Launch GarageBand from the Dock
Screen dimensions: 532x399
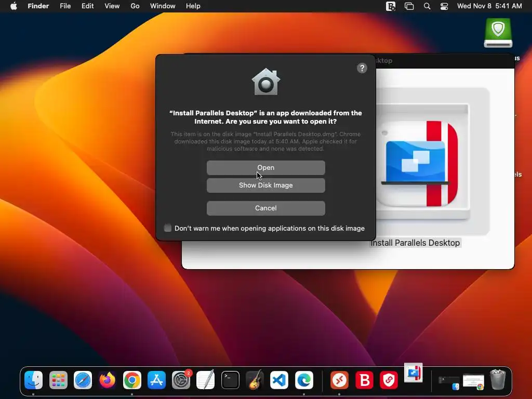255,380
